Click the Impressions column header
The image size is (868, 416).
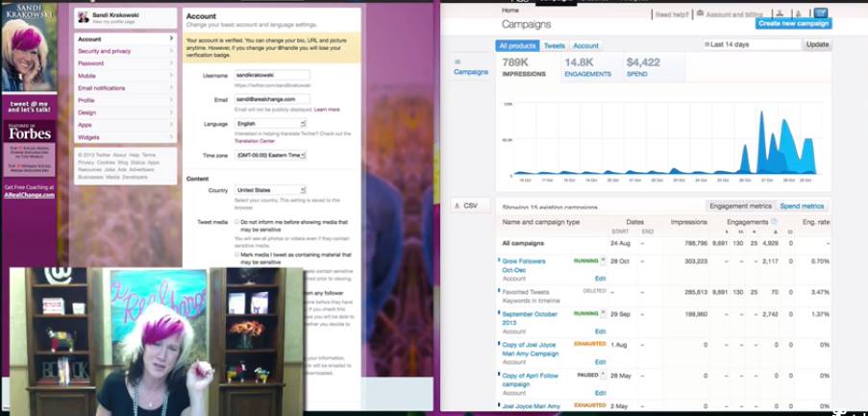click(688, 221)
